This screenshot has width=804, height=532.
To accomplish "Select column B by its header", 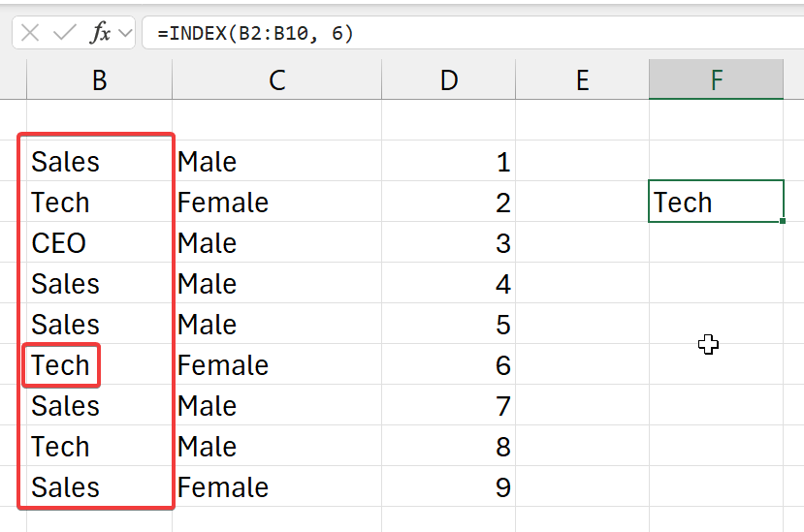I will coord(99,80).
